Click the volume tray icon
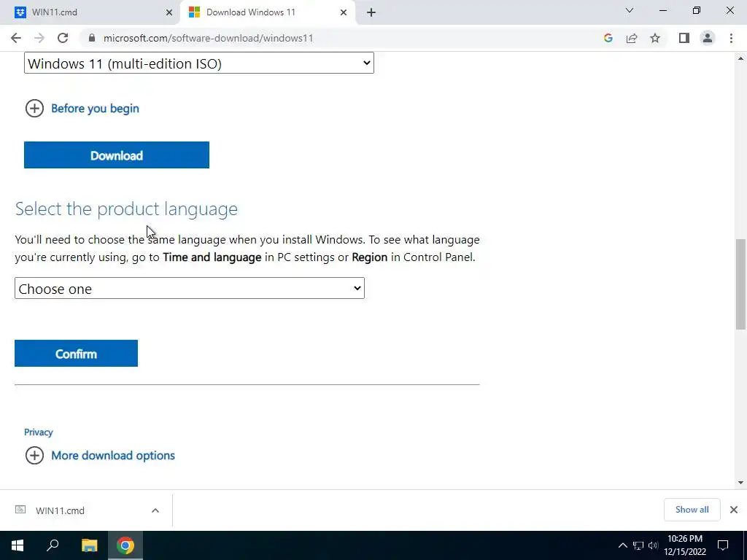The image size is (747, 560). [x=653, y=545]
